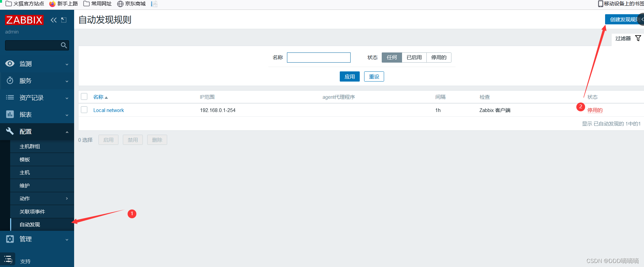Click the name column sort arrow
The image size is (644, 267).
pyautogui.click(x=106, y=97)
